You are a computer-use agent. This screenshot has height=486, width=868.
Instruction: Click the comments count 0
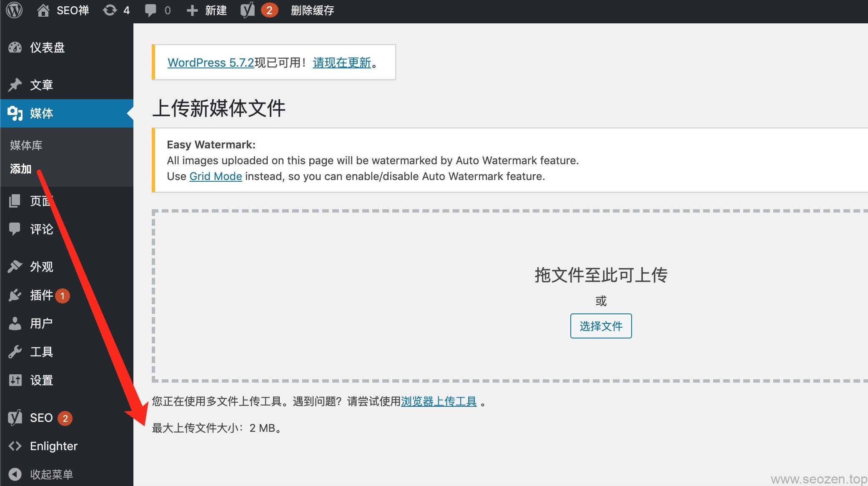pyautogui.click(x=168, y=10)
